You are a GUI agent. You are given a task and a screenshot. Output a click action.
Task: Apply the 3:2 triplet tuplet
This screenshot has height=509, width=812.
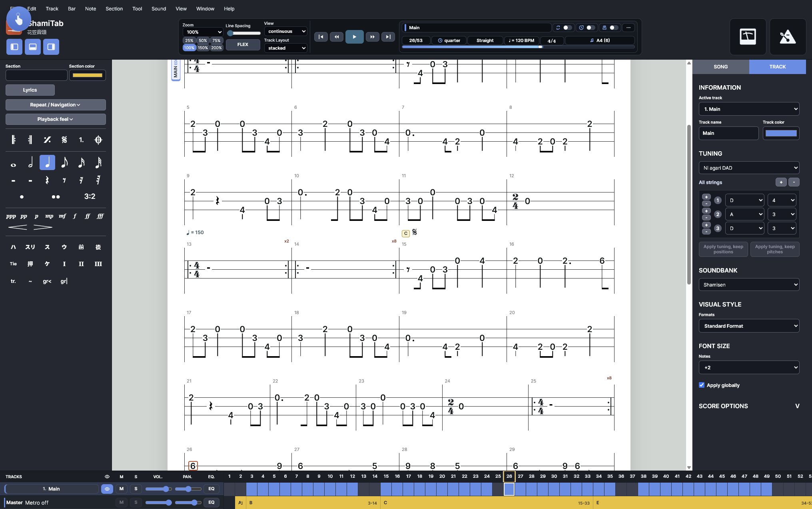coord(90,196)
